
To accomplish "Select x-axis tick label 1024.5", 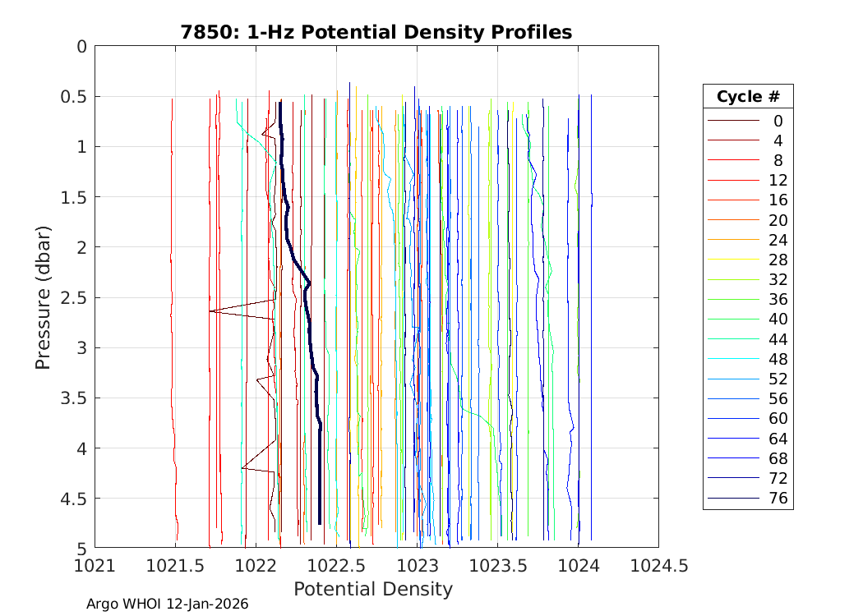I will coord(658,565).
